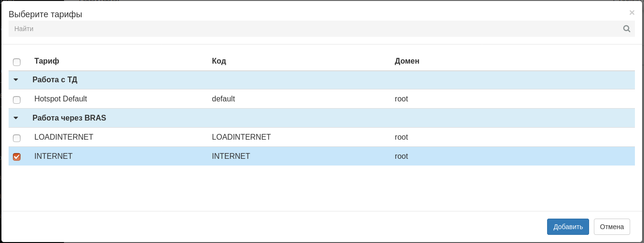
Task: Click the Домен column header
Action: (407, 61)
